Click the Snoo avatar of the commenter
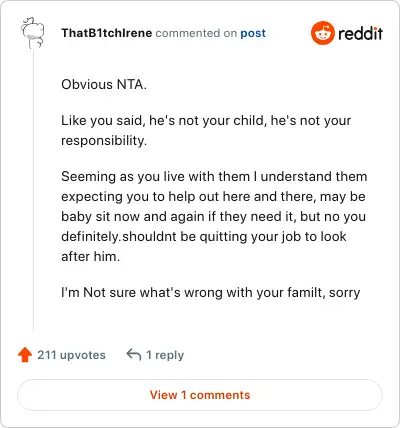This screenshot has width=400, height=428. [33, 33]
